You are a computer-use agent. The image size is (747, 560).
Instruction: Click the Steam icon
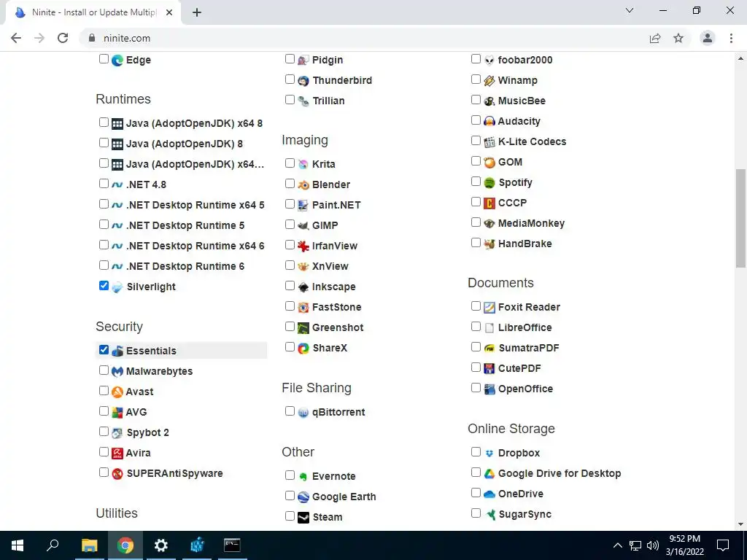tap(303, 518)
